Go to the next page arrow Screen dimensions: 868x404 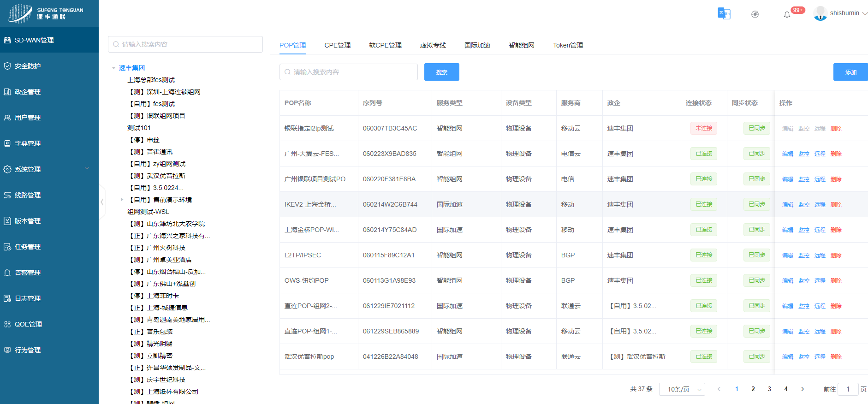coord(803,389)
